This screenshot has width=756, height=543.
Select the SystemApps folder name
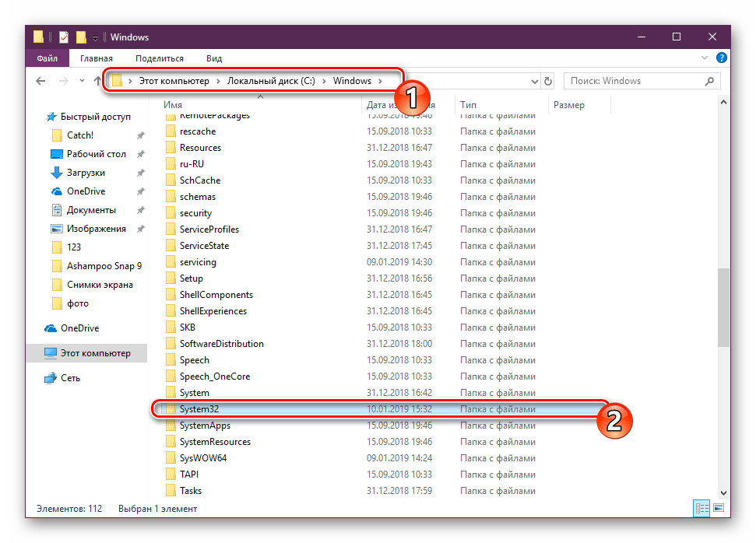point(205,426)
